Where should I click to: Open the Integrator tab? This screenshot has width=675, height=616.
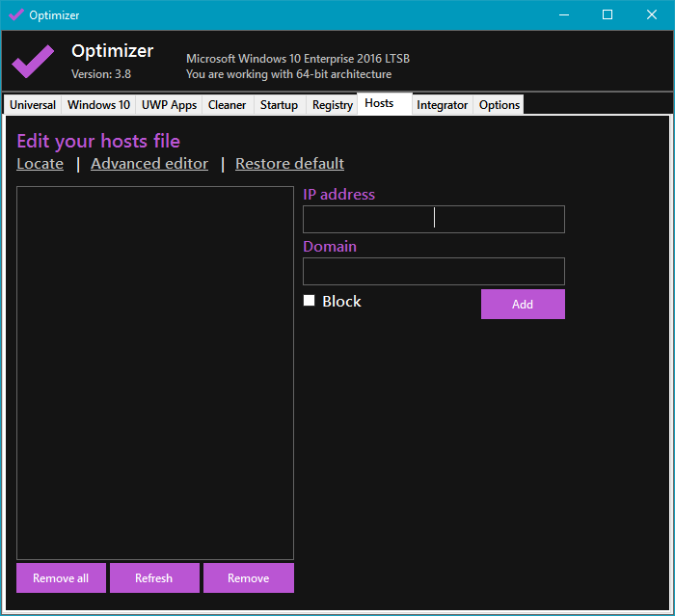tap(442, 105)
